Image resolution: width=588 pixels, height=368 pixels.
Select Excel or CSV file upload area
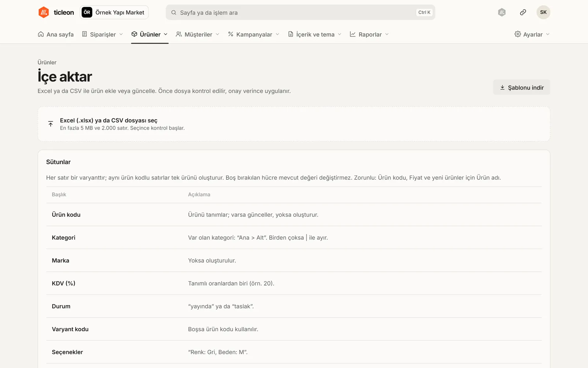pyautogui.click(x=294, y=124)
